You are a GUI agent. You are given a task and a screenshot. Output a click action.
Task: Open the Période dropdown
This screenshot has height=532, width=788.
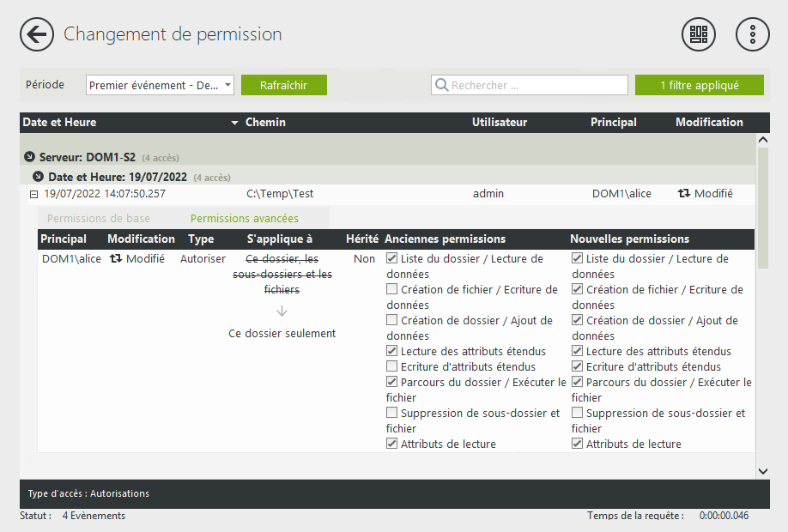(x=159, y=85)
